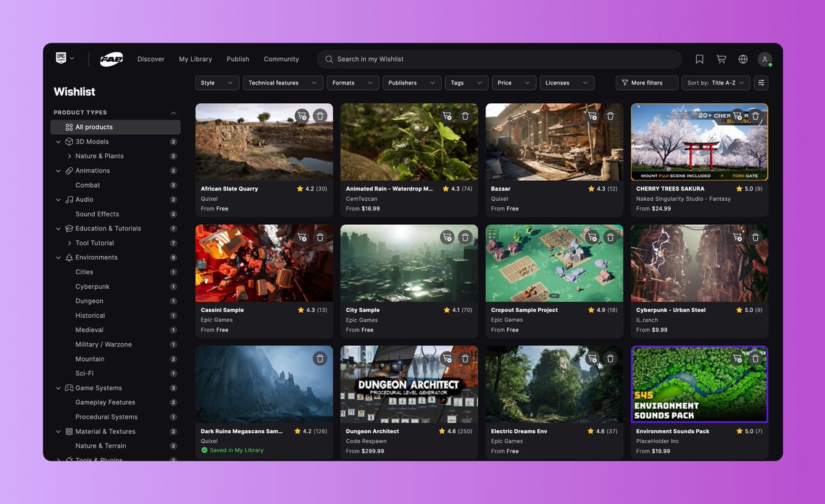Open the City Sample product title
This screenshot has height=504, width=825.
[363, 310]
